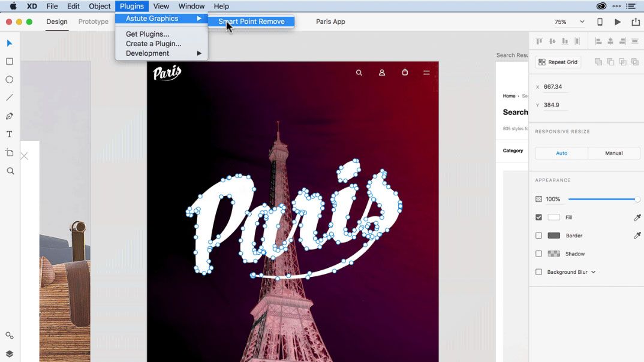Select the Artboard tool
The width and height of the screenshot is (644, 362).
click(10, 153)
